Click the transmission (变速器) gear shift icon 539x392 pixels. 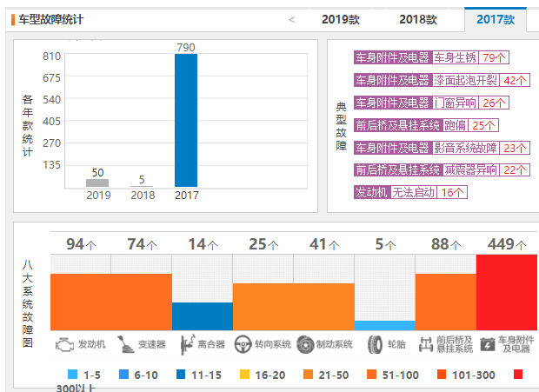125,344
